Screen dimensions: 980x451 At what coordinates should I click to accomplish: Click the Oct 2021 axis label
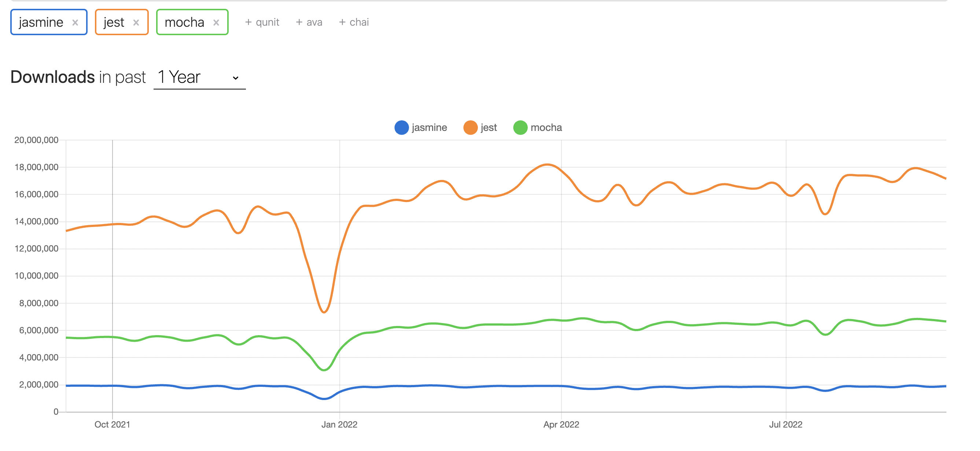[x=112, y=424]
